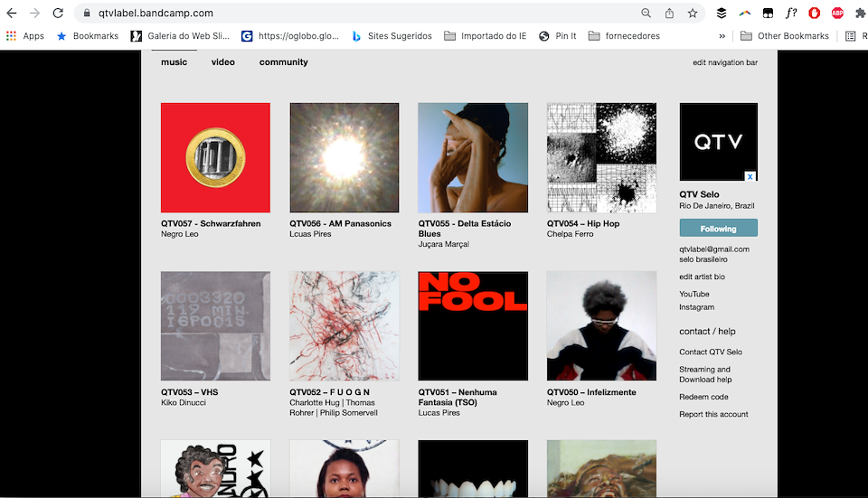Viewport: 868px width, 498px height.
Task: Click the QTV054 – Hip Hop title link
Action: (x=583, y=223)
